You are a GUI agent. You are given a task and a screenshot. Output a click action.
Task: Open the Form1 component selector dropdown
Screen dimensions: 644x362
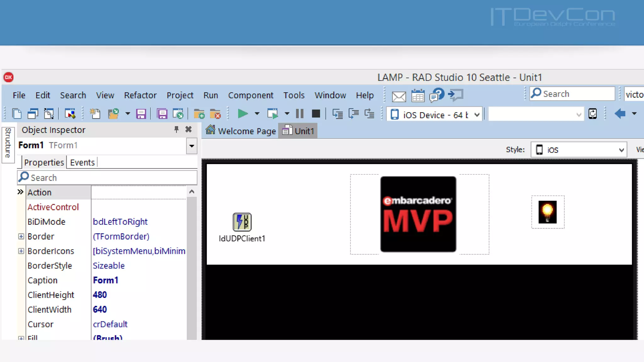[192, 146]
